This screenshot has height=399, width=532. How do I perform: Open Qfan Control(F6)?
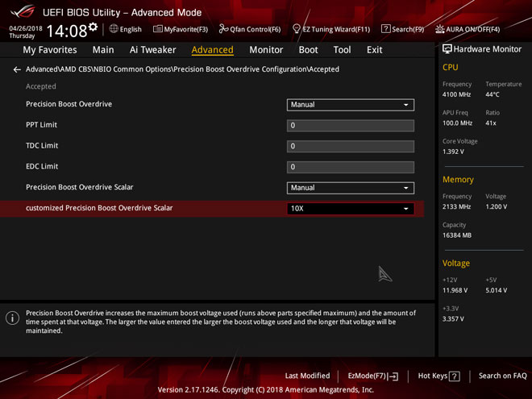tap(250, 29)
